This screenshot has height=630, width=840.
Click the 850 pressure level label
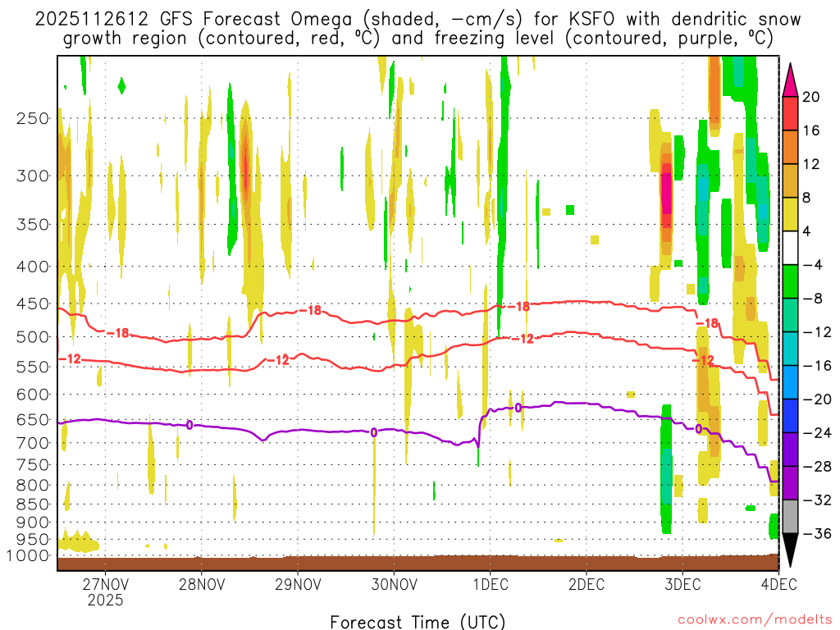[33, 504]
